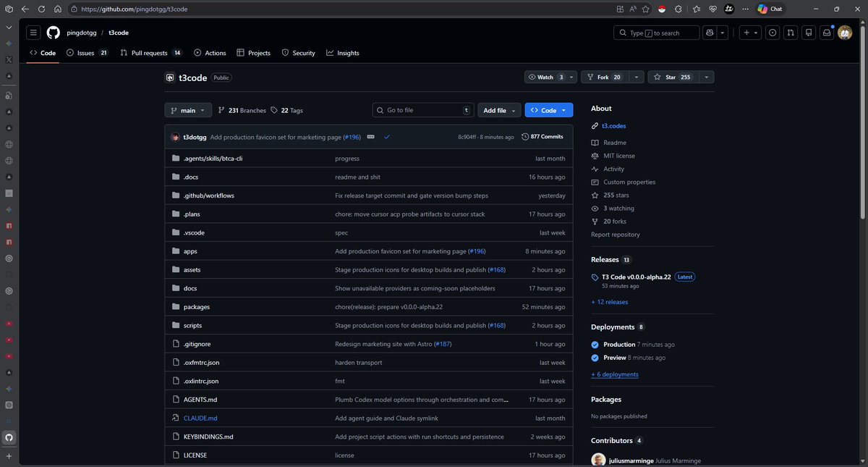Open Star lists dropdown arrow

[707, 77]
